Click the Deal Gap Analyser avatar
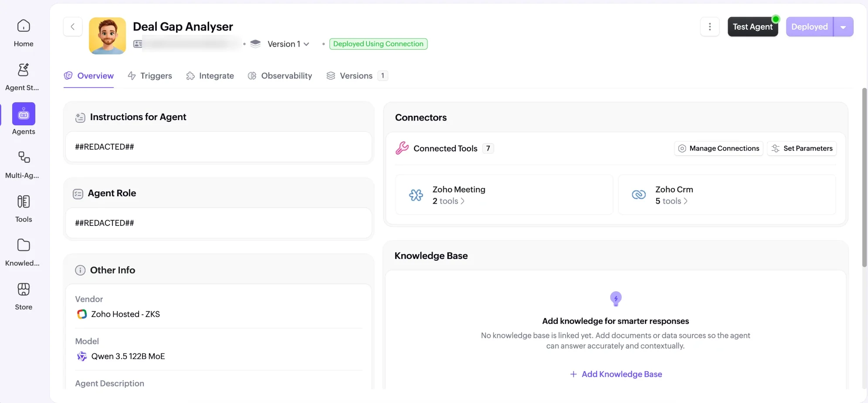 (x=108, y=36)
